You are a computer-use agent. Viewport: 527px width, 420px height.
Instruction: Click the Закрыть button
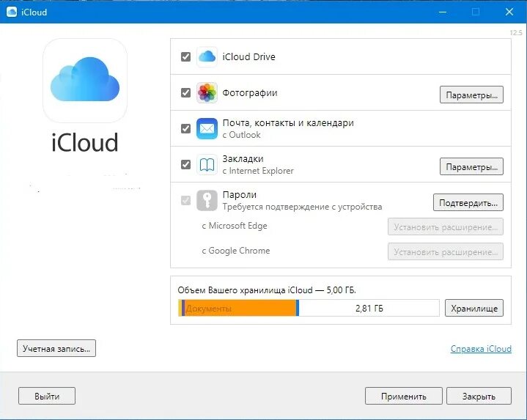click(x=479, y=396)
